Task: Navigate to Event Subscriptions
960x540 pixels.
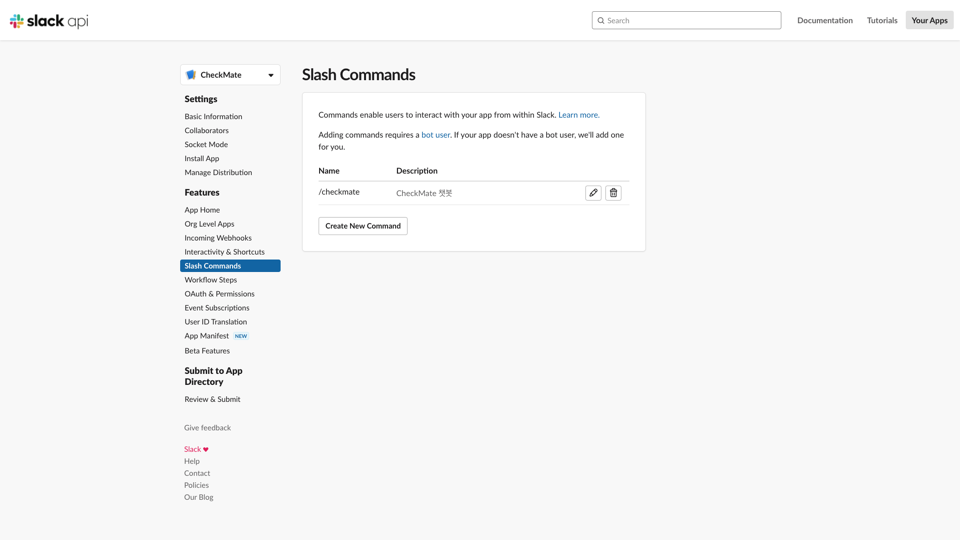Action: pyautogui.click(x=217, y=308)
